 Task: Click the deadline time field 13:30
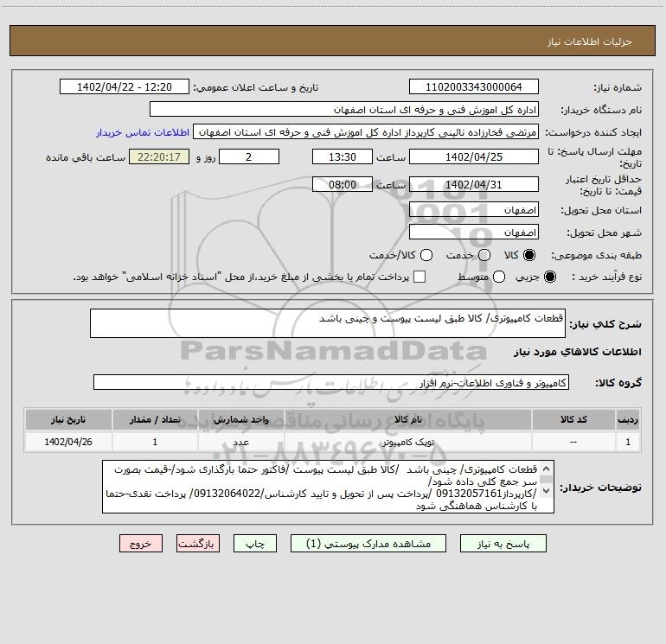coord(343,156)
